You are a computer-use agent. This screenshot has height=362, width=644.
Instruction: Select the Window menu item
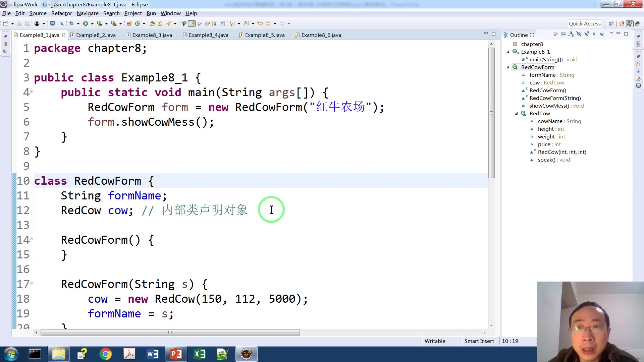tap(170, 13)
